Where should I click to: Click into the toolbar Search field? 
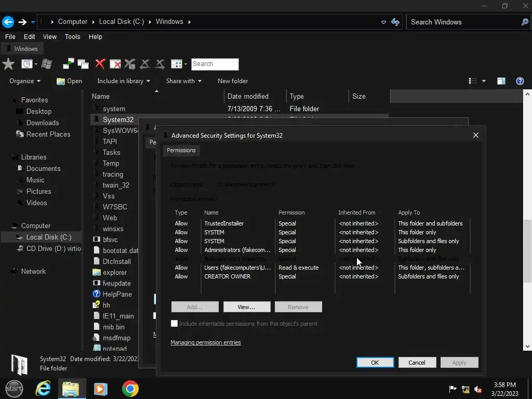pyautogui.click(x=215, y=64)
